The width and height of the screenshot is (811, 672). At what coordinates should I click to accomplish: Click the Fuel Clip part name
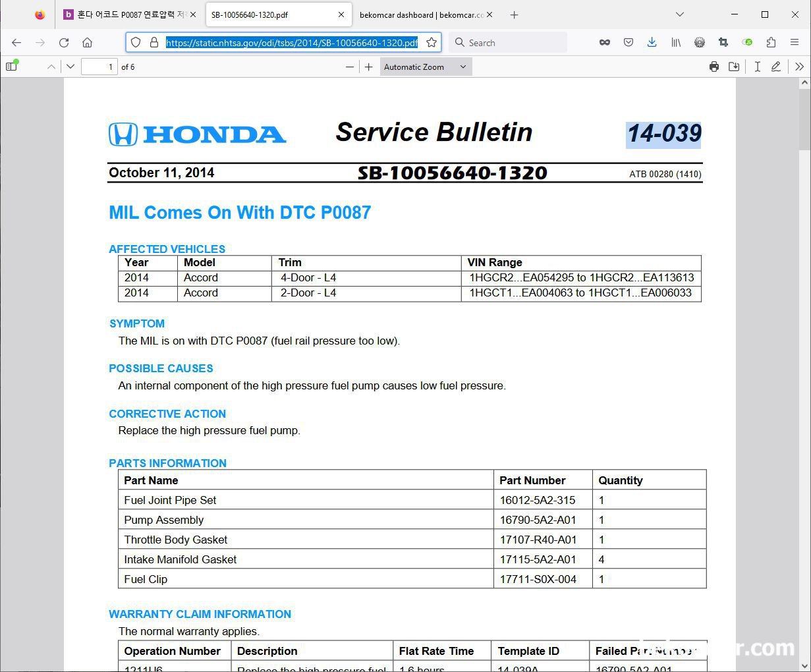(146, 579)
